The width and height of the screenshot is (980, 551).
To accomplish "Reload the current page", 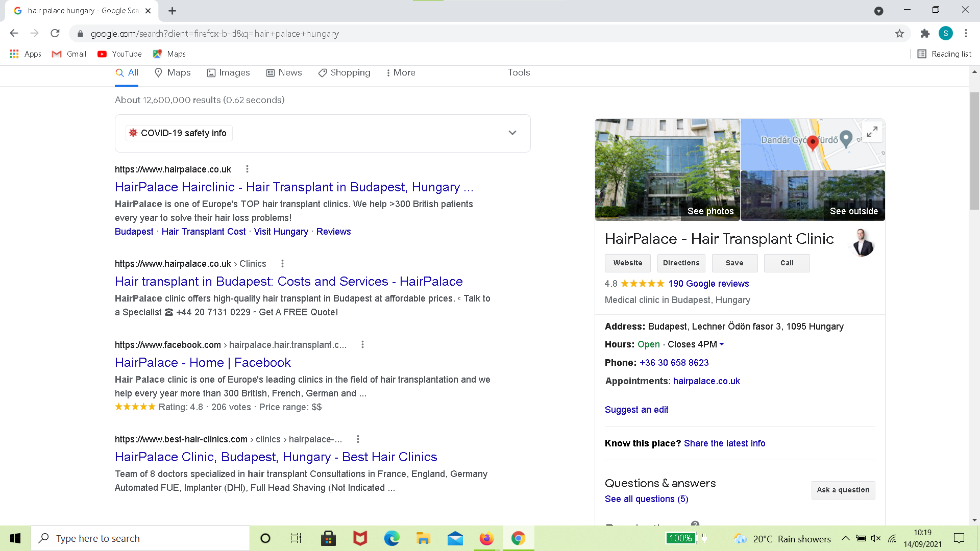I will click(55, 34).
